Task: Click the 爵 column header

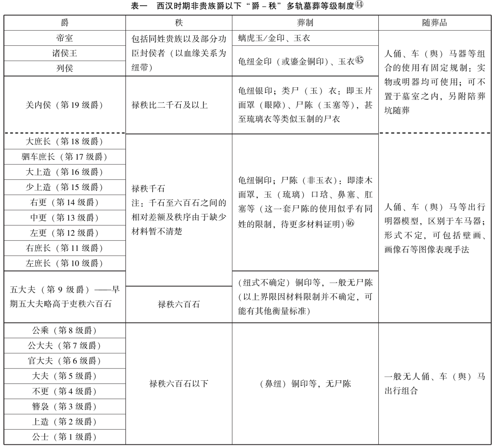Action: [x=64, y=23]
